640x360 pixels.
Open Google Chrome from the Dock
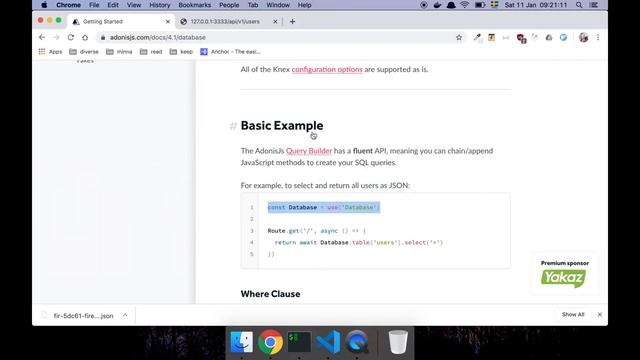270,342
